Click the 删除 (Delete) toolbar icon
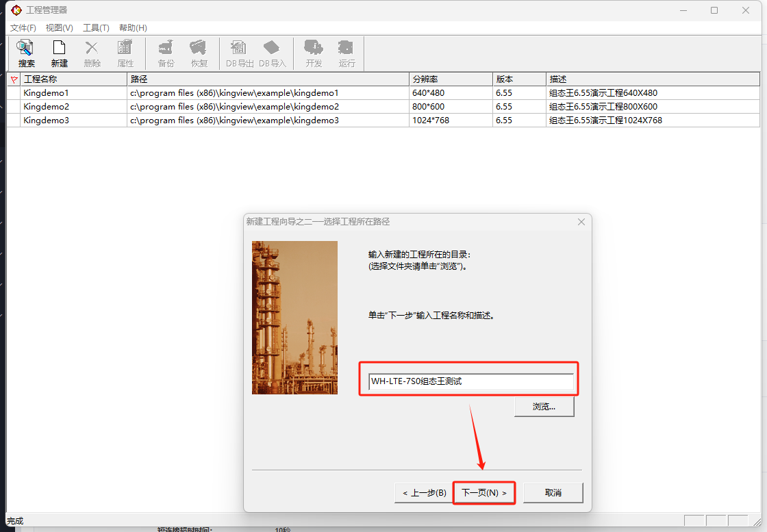 tap(92, 53)
